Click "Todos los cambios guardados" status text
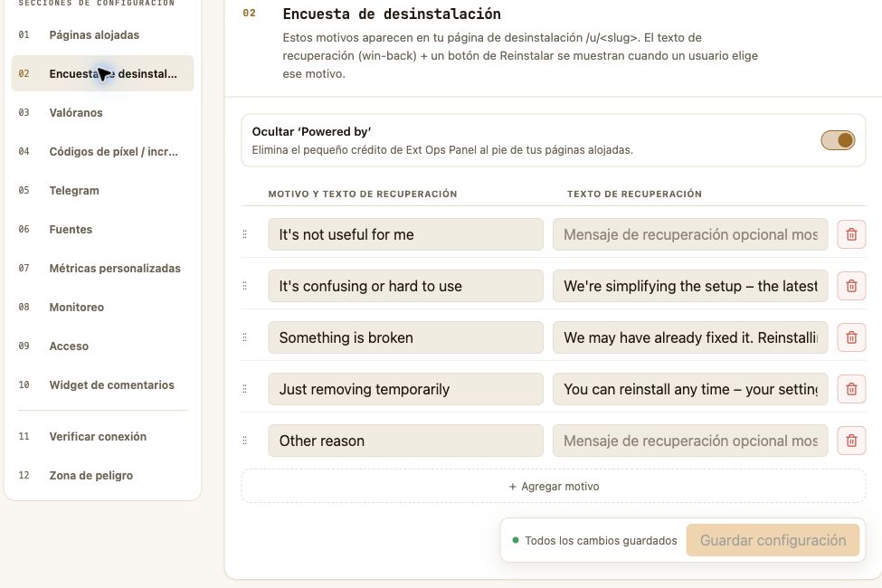Screen dimensions: 882x588 pos(601,540)
